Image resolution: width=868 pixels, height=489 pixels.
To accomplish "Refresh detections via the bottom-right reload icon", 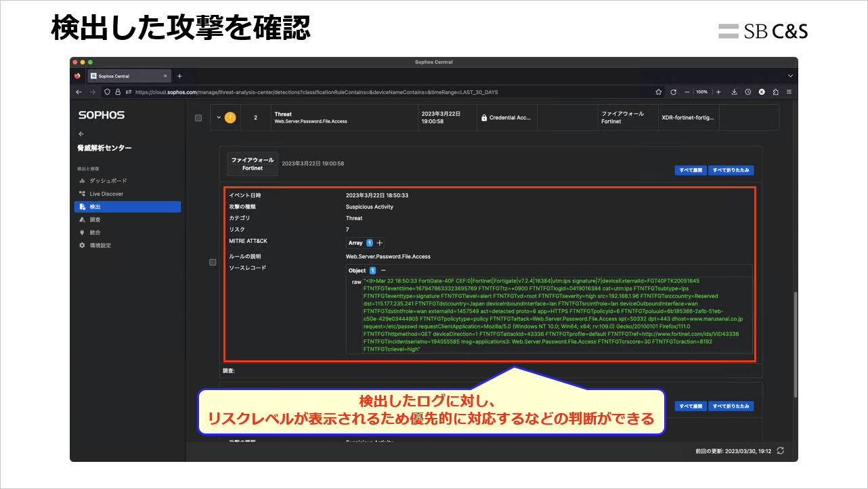I will (781, 451).
